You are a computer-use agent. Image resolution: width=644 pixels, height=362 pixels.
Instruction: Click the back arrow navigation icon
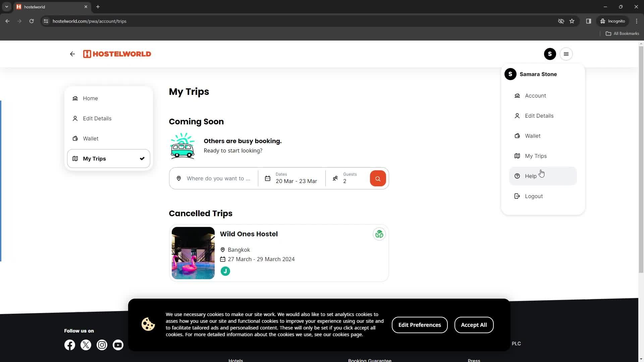[x=73, y=54]
